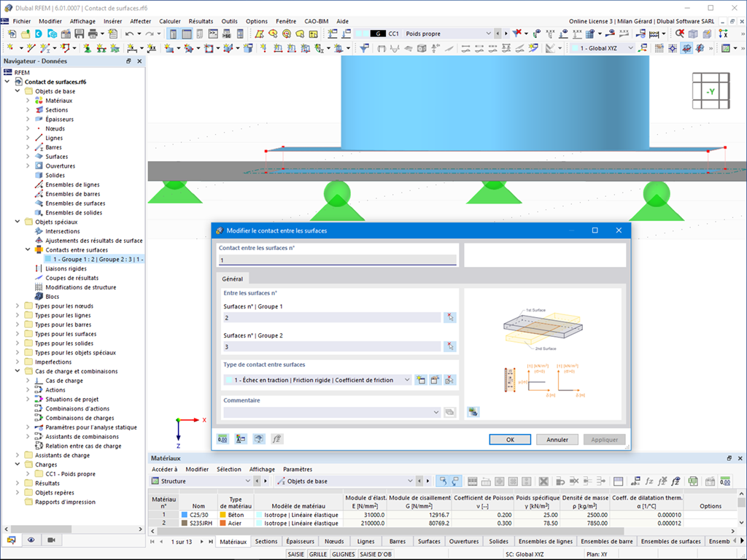Viewport: 747px width, 560px height.
Task: Open the Structure dropdown in Matériaux panel
Action: [x=248, y=481]
